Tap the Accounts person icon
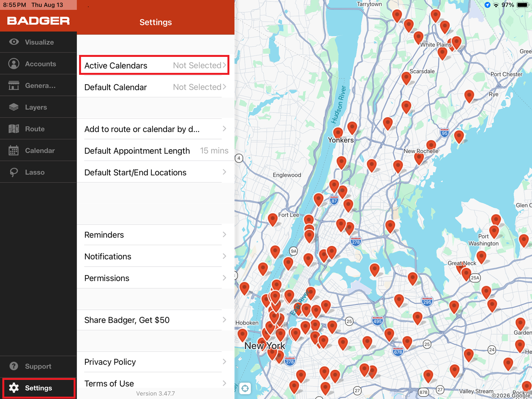 pos(14,64)
